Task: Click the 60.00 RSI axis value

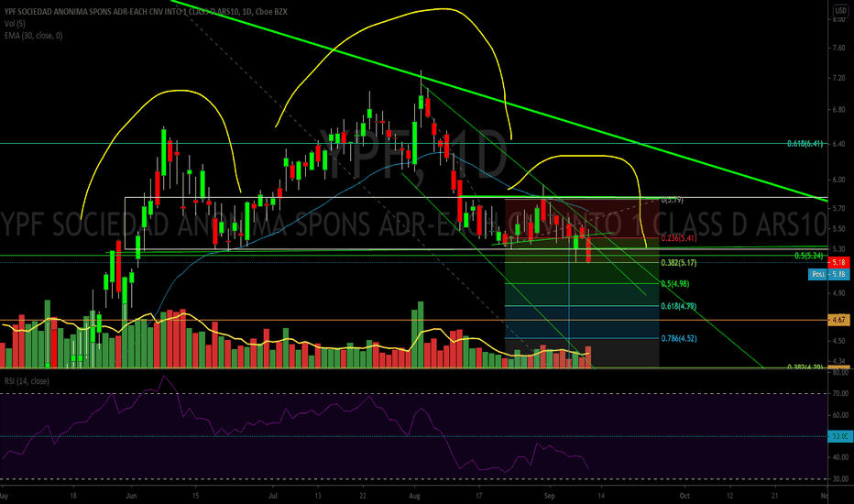Action: 840,415
